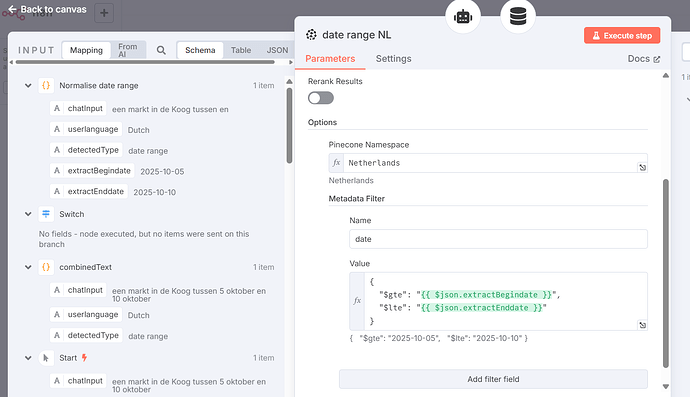Image resolution: width=690 pixels, height=397 pixels.
Task: Collapse the Normalise date range node
Action: (x=28, y=85)
